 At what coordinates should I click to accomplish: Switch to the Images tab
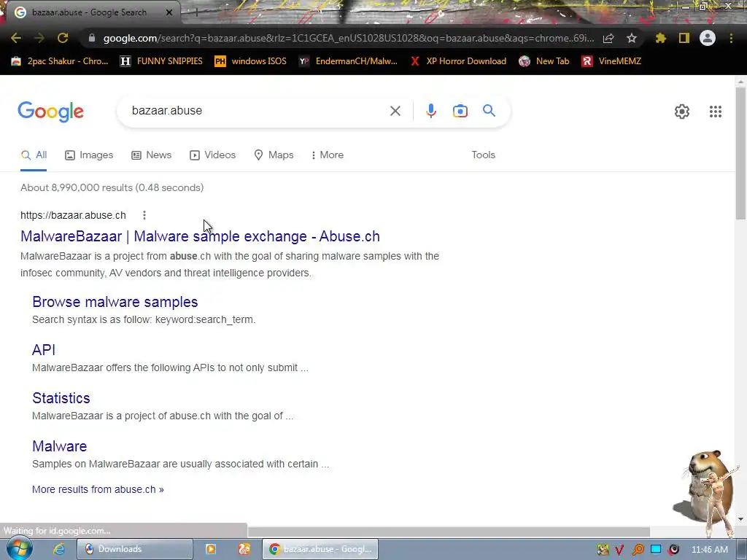coord(89,155)
